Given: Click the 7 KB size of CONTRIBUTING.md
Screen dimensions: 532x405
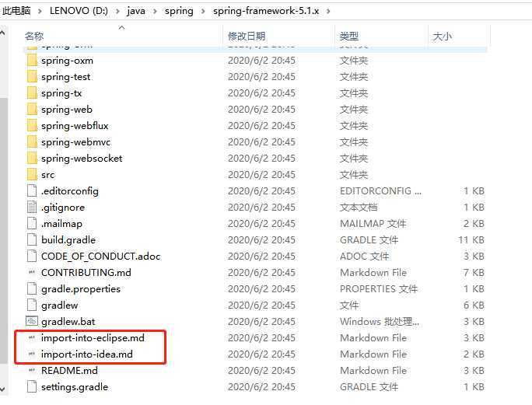Looking at the screenshot, I should (474, 272).
